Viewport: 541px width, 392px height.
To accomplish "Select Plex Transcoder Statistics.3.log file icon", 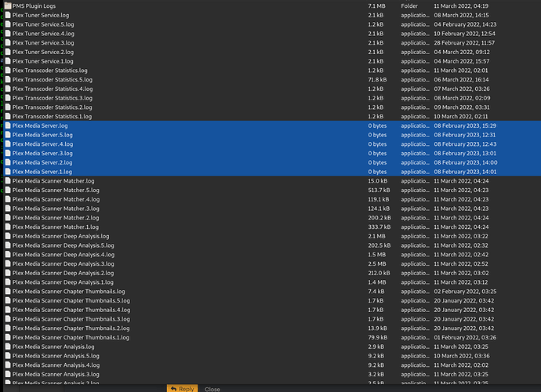I will pyautogui.click(x=8, y=98).
